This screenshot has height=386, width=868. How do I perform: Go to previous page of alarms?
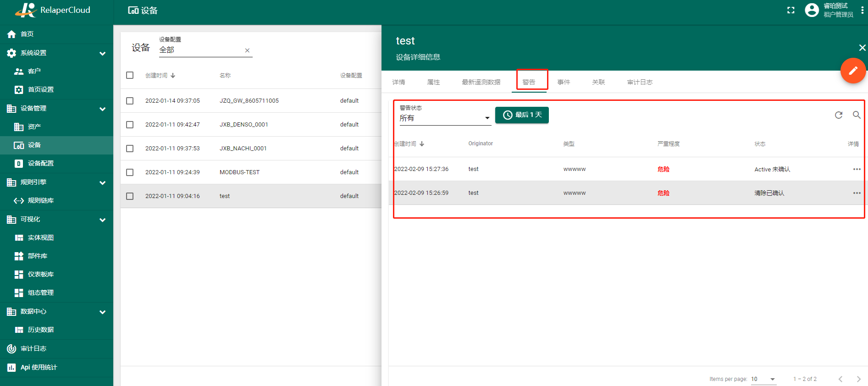tap(840, 379)
